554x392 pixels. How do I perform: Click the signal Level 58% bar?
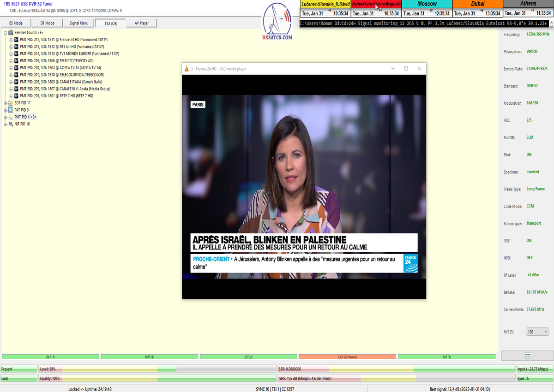click(x=157, y=369)
